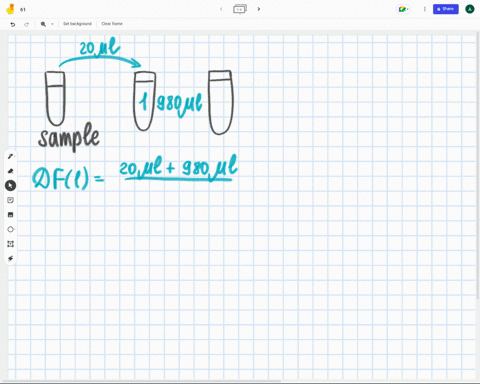Click the handwritten 'sample' label
Viewport: 480px width, 384px height.
(x=69, y=137)
